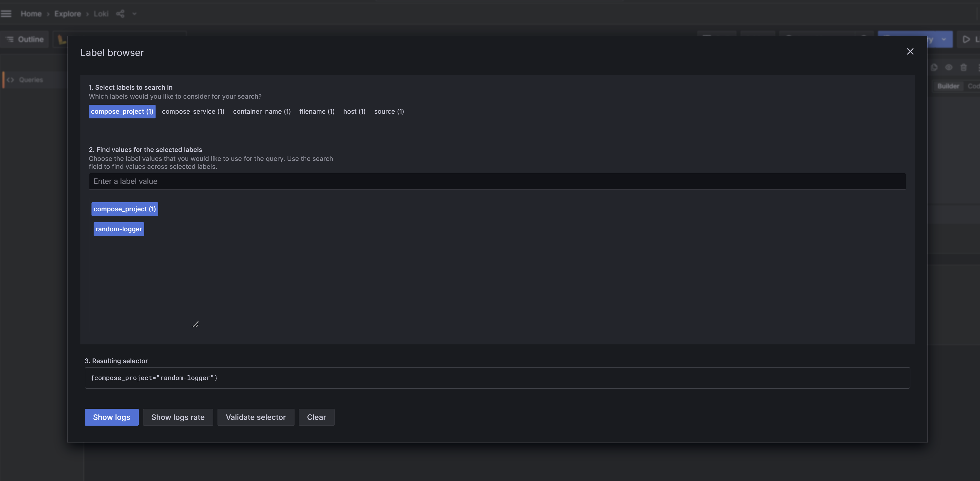
Task: Click the duplicate query icon
Action: point(934,67)
